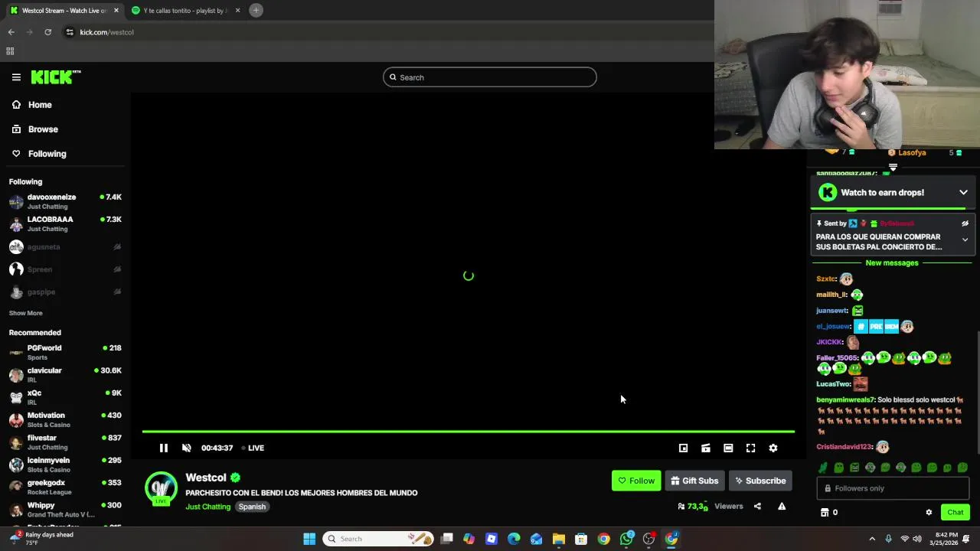Open LACOBRAAA followed channel
The width and height of the screenshot is (980, 551).
(65, 223)
